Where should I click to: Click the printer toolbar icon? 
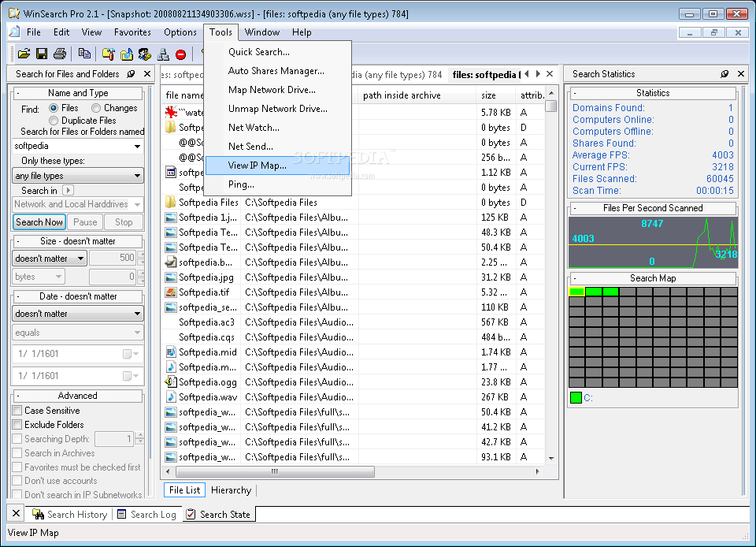coord(60,54)
